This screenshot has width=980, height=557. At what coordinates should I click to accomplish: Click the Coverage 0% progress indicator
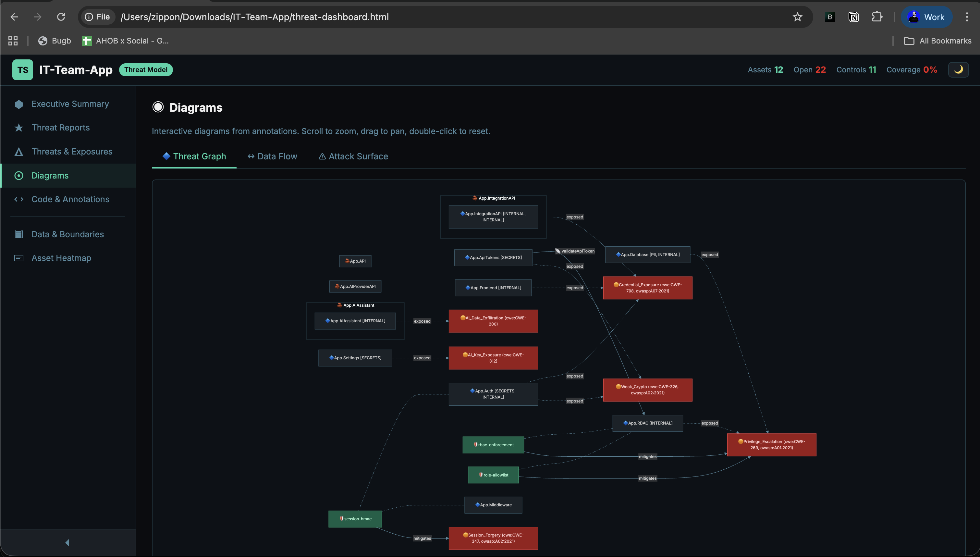912,69
